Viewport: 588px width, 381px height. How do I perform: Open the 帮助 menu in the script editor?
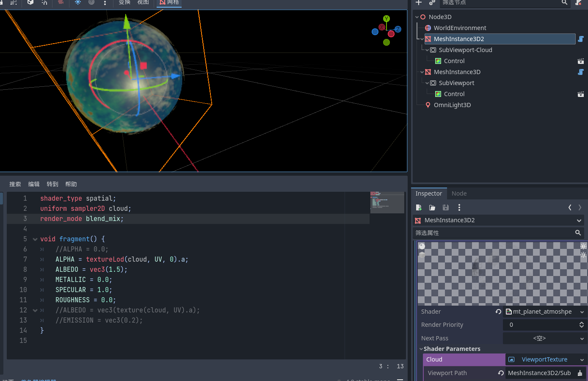[x=71, y=184]
